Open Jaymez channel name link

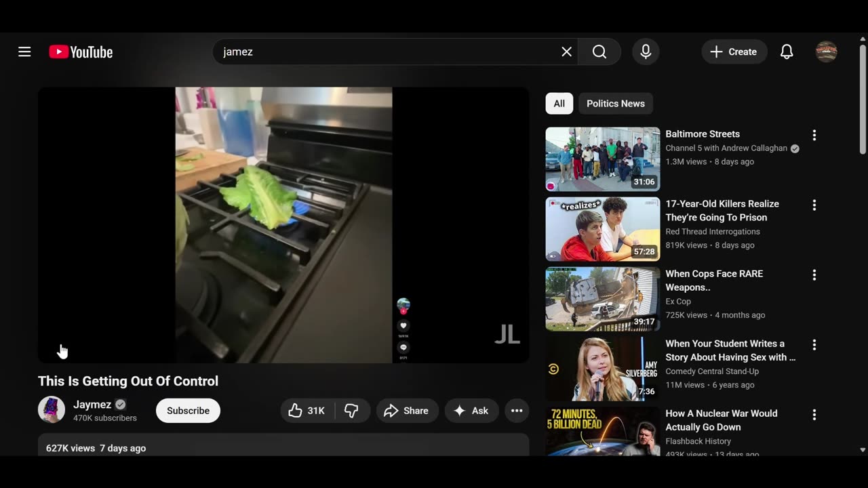(92, 405)
